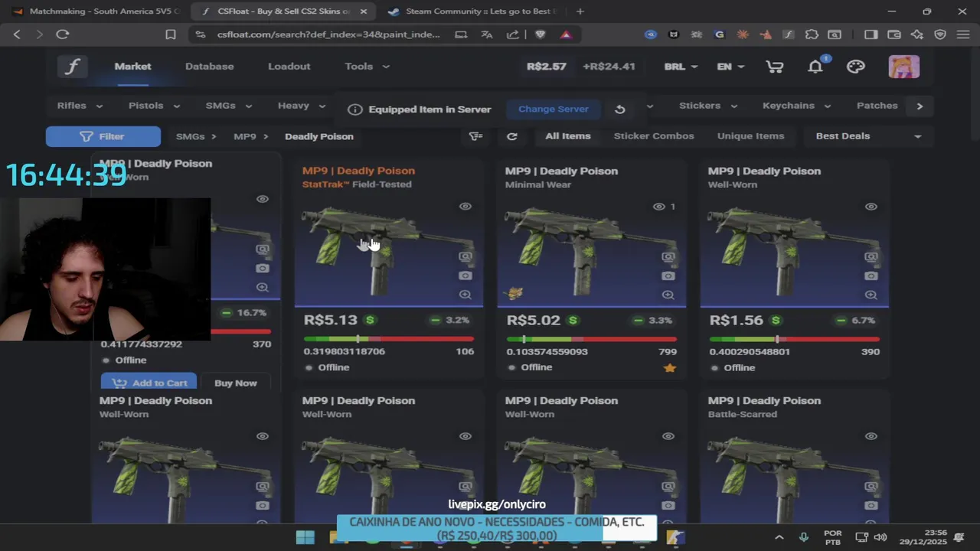Click the refresh listings icon beside All Items
The width and height of the screenshot is (980, 551).
(x=512, y=136)
